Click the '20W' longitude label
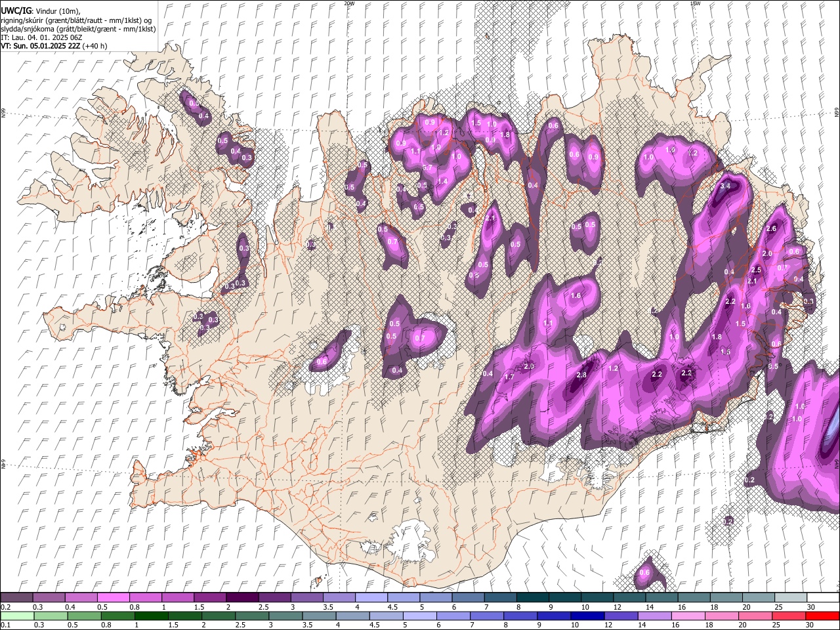Image resolution: width=840 pixels, height=630 pixels. tap(349, 3)
